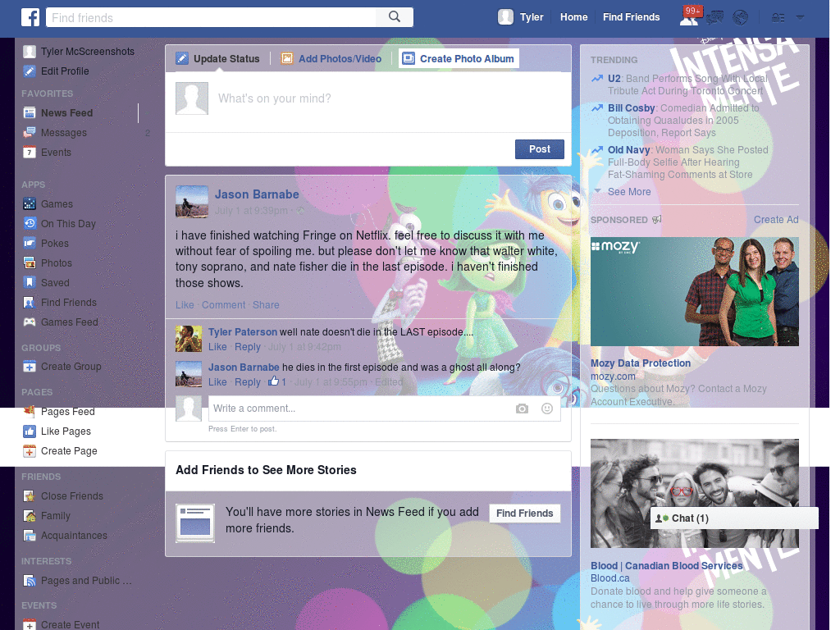This screenshot has height=630, width=840.
Task: Click Jason Barnabe's post avatar thumbnail
Action: 192,202
